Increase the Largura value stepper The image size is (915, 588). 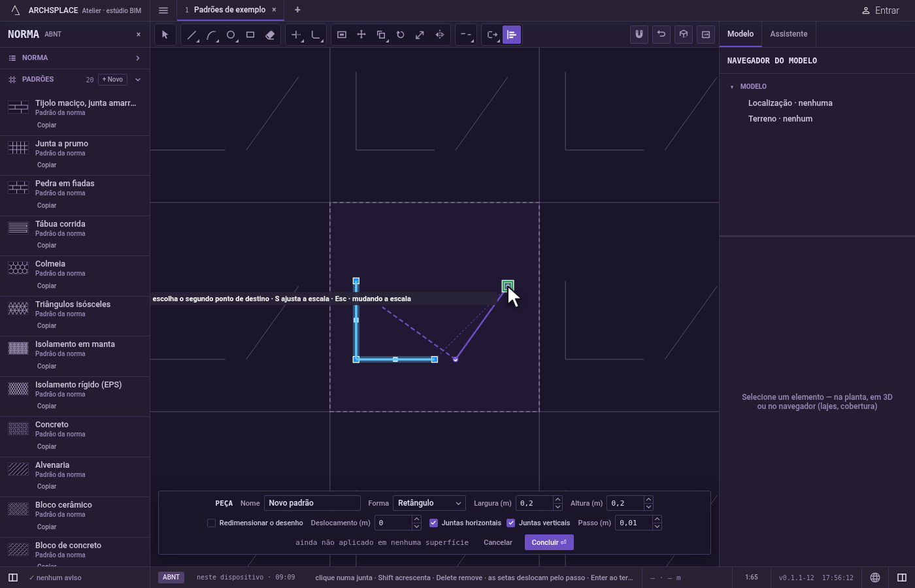pos(557,500)
